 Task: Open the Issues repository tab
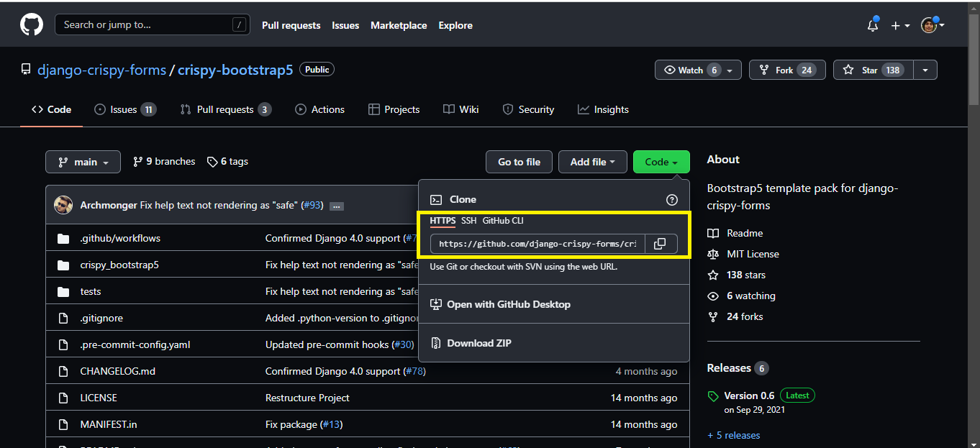(x=124, y=109)
